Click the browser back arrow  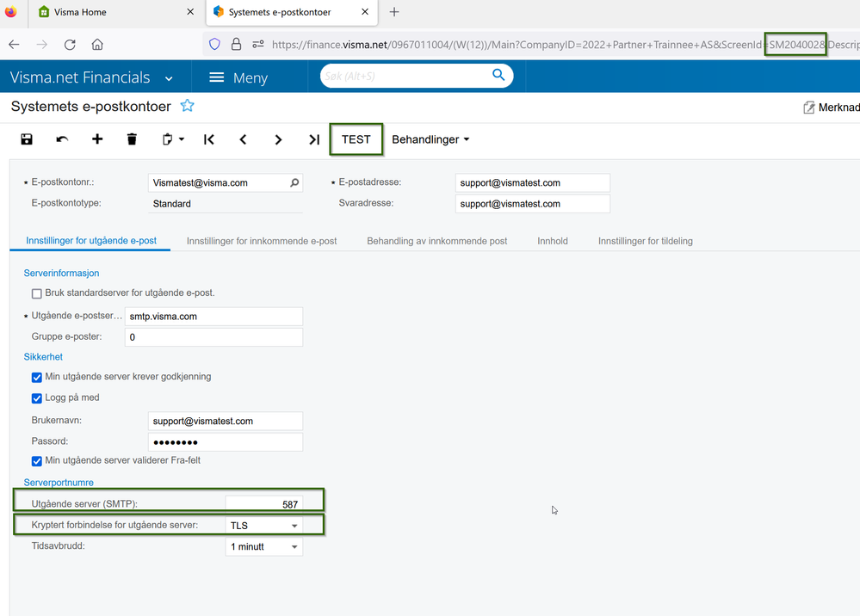click(15, 45)
